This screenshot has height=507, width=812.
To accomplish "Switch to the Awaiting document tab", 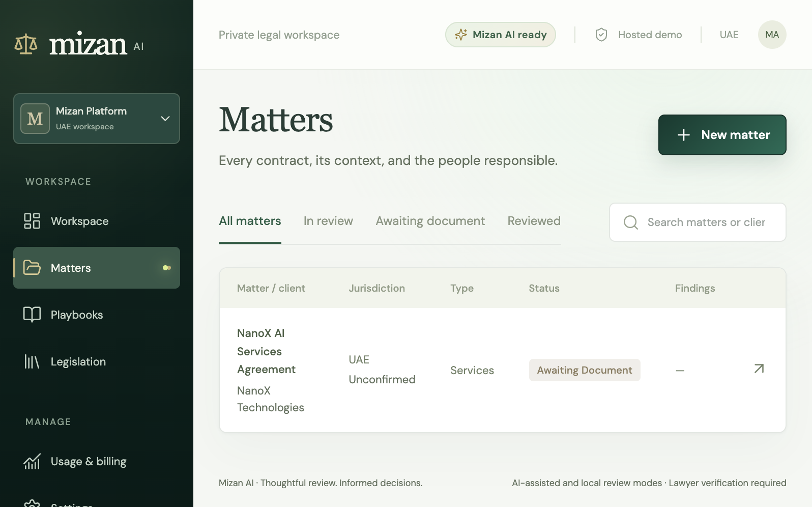I will point(430,221).
